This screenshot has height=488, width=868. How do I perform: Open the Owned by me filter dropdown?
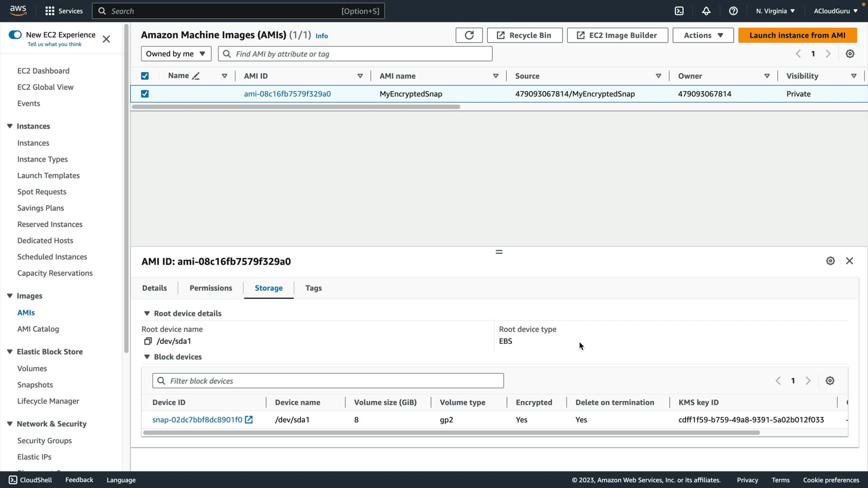coord(176,54)
